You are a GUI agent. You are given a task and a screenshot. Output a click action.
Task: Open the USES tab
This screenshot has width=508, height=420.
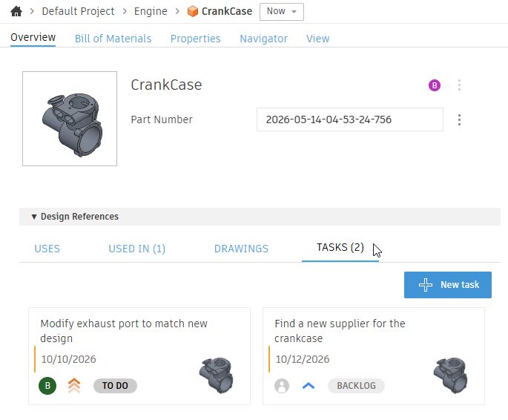point(47,249)
